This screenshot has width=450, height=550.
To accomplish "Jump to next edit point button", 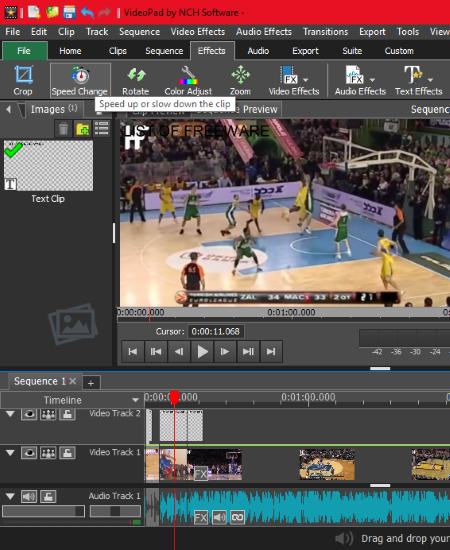I will 248,351.
